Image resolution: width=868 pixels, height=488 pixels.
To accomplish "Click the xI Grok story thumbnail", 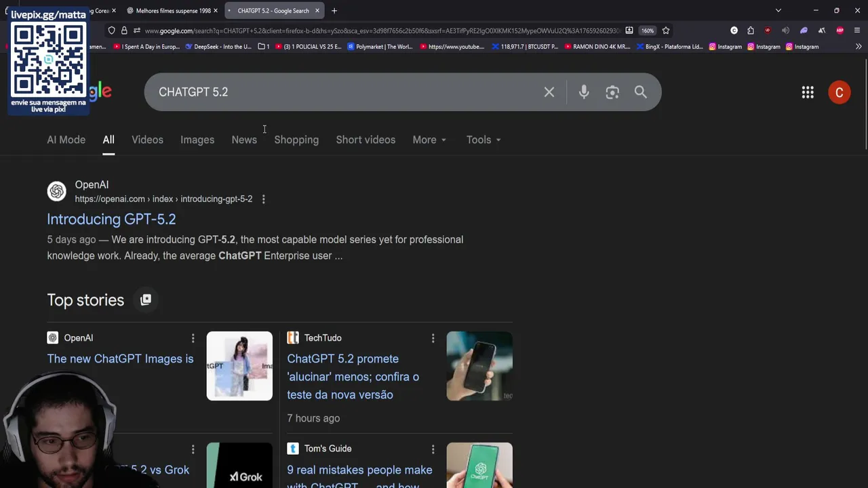I will click(x=239, y=465).
